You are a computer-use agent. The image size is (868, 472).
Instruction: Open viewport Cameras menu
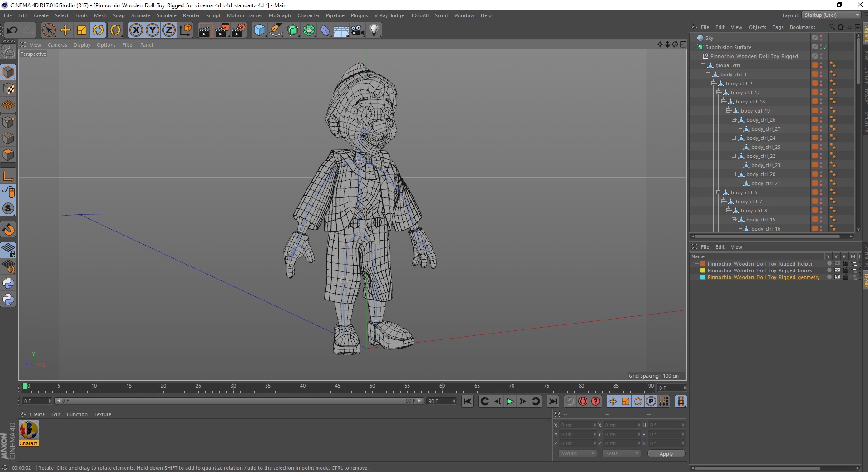click(57, 45)
